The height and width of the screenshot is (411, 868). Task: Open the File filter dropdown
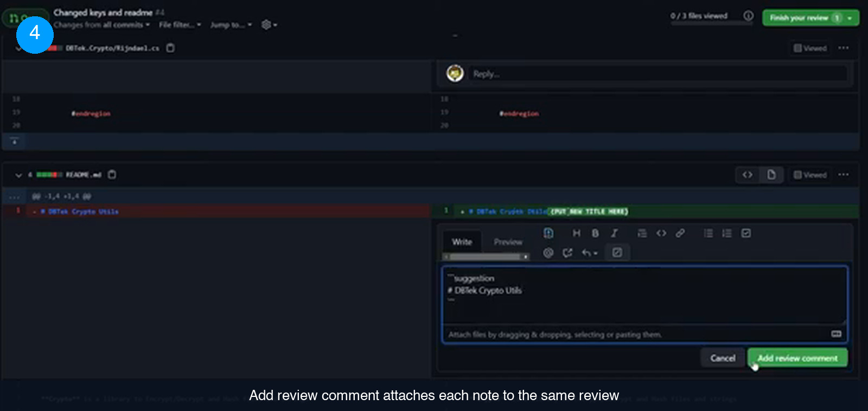coord(180,25)
